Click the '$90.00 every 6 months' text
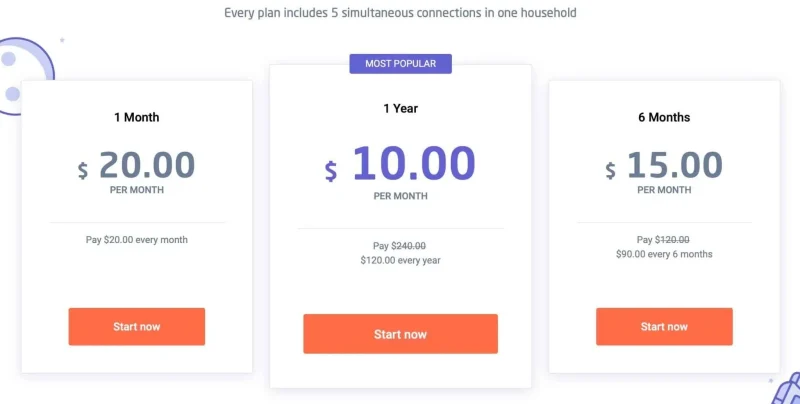 tap(664, 254)
